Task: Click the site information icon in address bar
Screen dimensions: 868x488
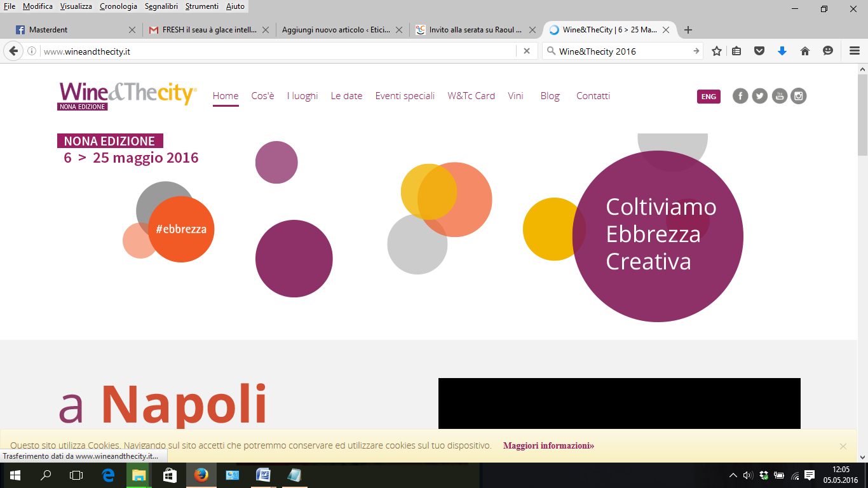Action: click(32, 51)
